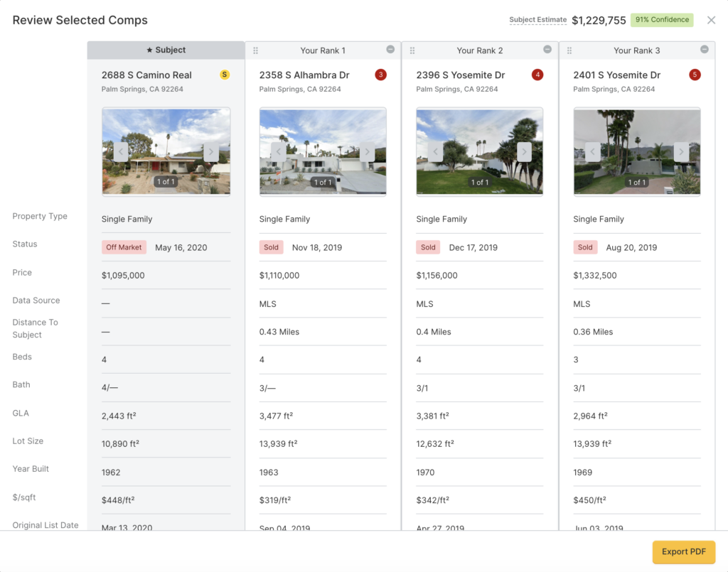Remove the Rank 3 comp with minus icon

pyautogui.click(x=705, y=50)
